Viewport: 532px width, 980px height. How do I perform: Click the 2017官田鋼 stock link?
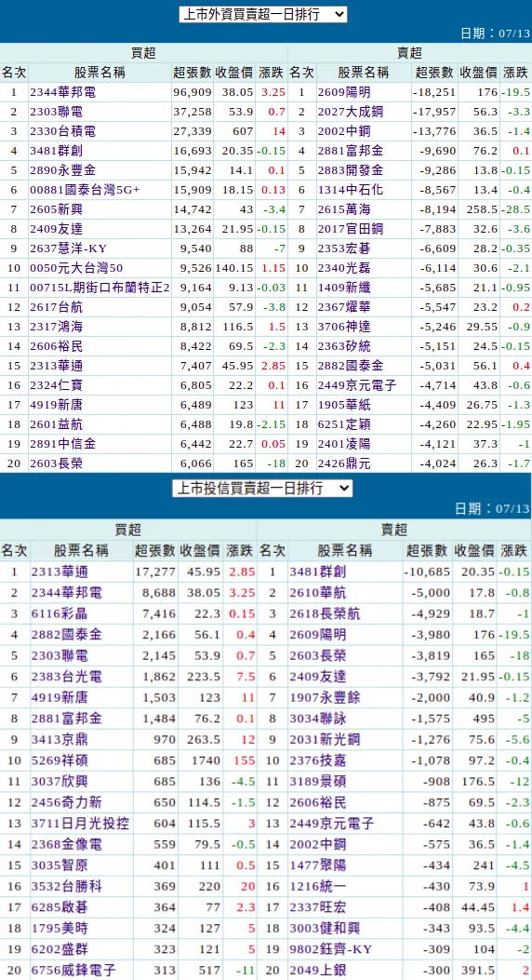351,229
